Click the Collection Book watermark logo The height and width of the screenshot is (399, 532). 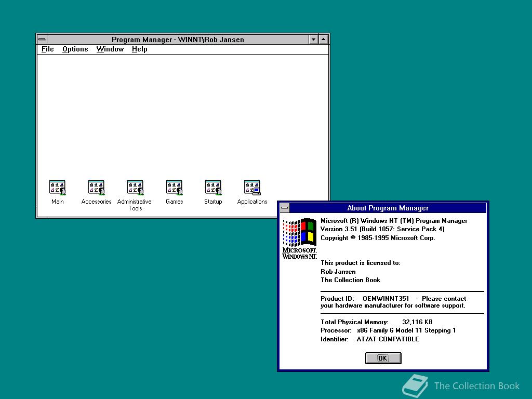point(415,385)
